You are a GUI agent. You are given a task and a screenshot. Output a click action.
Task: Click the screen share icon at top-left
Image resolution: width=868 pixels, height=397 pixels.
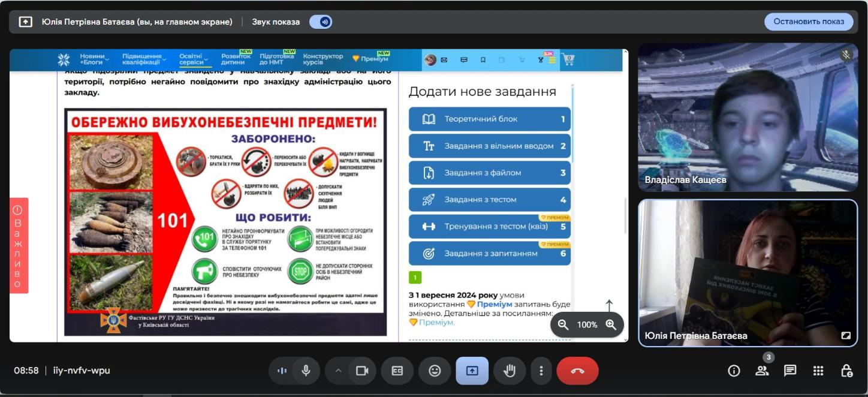pyautogui.click(x=25, y=22)
